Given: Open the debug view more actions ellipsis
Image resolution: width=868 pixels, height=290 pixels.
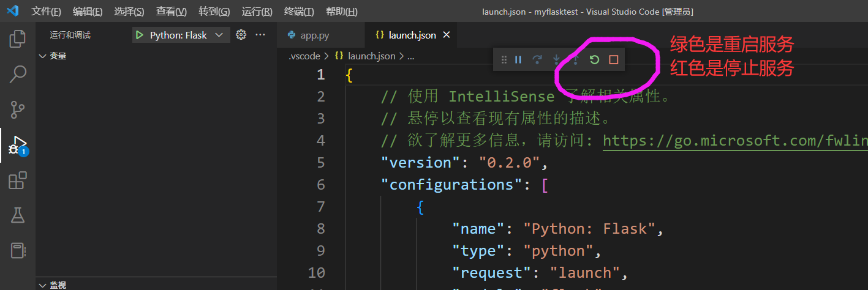Looking at the screenshot, I should pyautogui.click(x=260, y=35).
